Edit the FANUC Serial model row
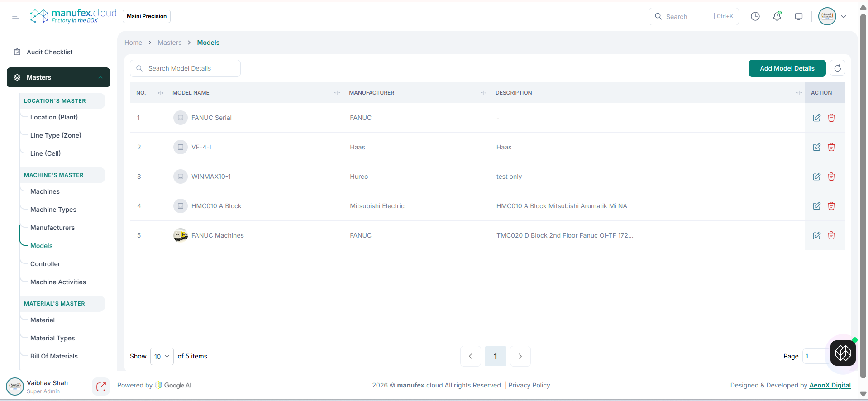Image resolution: width=868 pixels, height=401 pixels. click(816, 118)
